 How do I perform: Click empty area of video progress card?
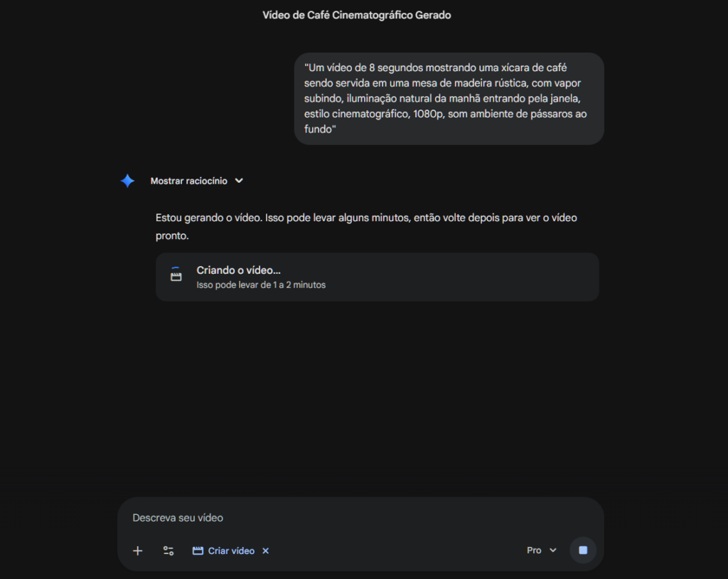click(x=462, y=277)
